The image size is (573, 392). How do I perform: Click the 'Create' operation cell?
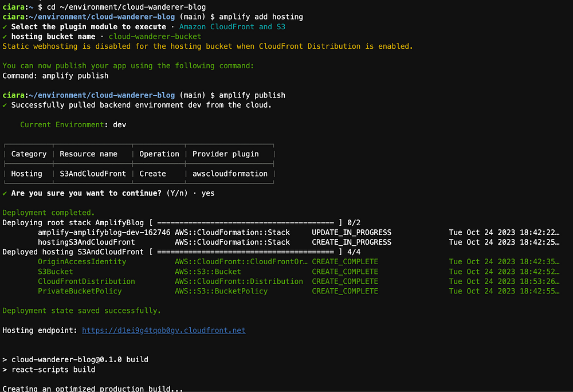(x=152, y=174)
